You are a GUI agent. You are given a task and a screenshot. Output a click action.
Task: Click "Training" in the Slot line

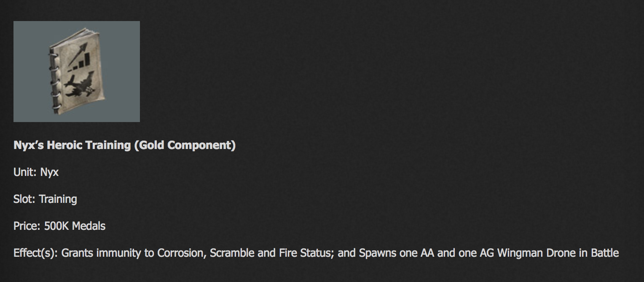[58, 200]
